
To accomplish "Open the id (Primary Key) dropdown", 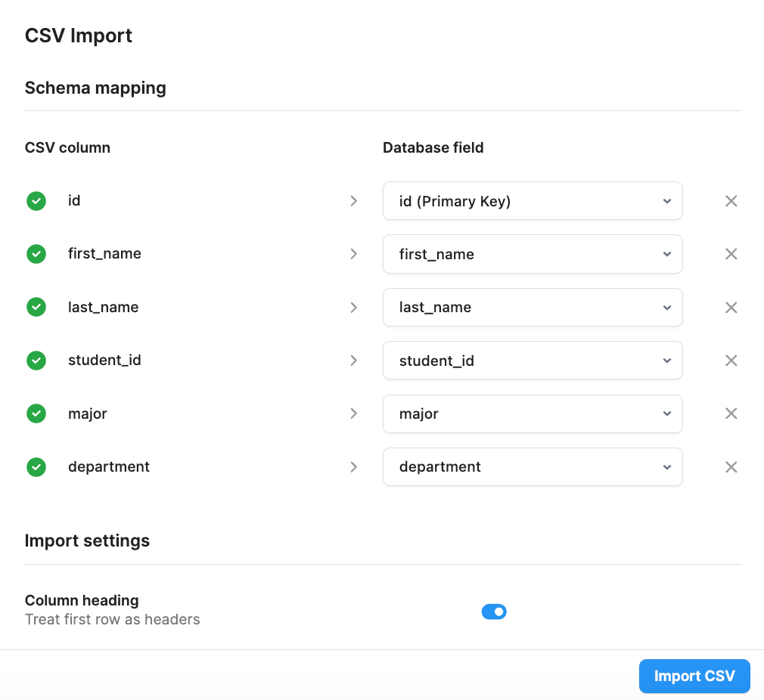I will click(533, 201).
